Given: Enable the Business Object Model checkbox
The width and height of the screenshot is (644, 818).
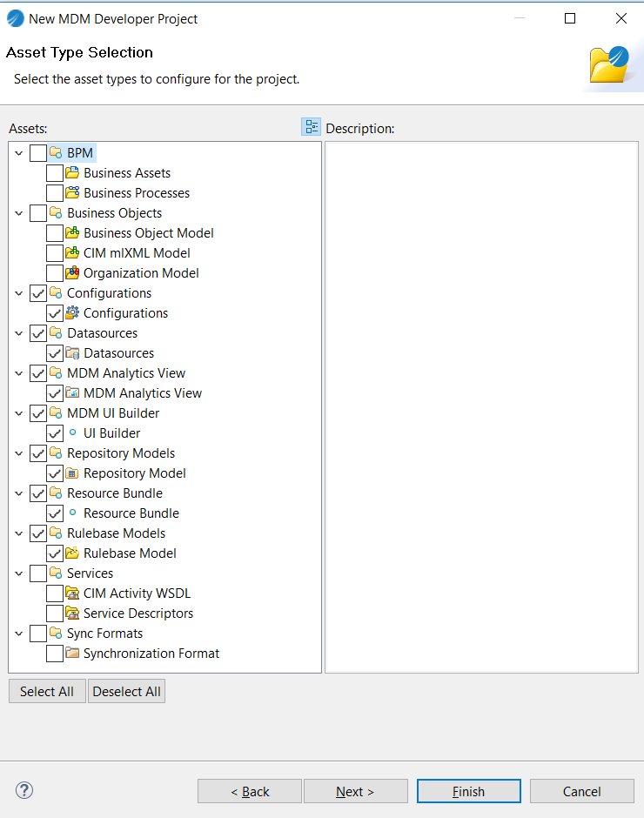Looking at the screenshot, I should tap(55, 233).
